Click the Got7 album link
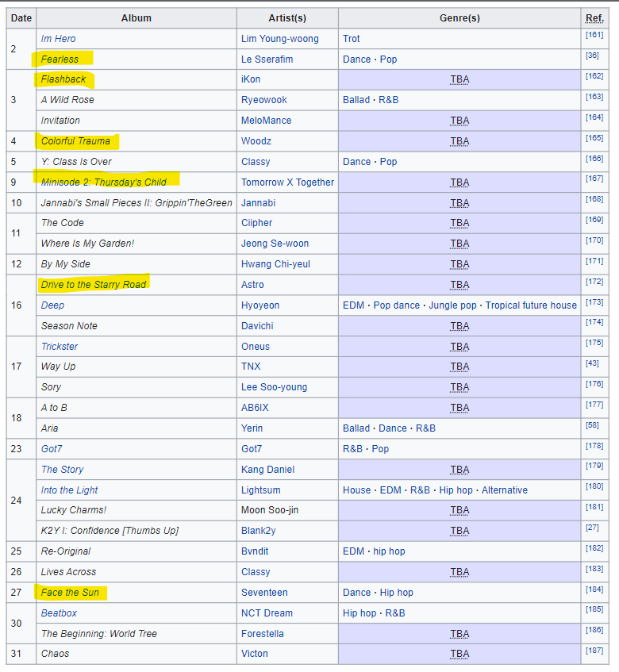This screenshot has width=619, height=672. click(52, 449)
